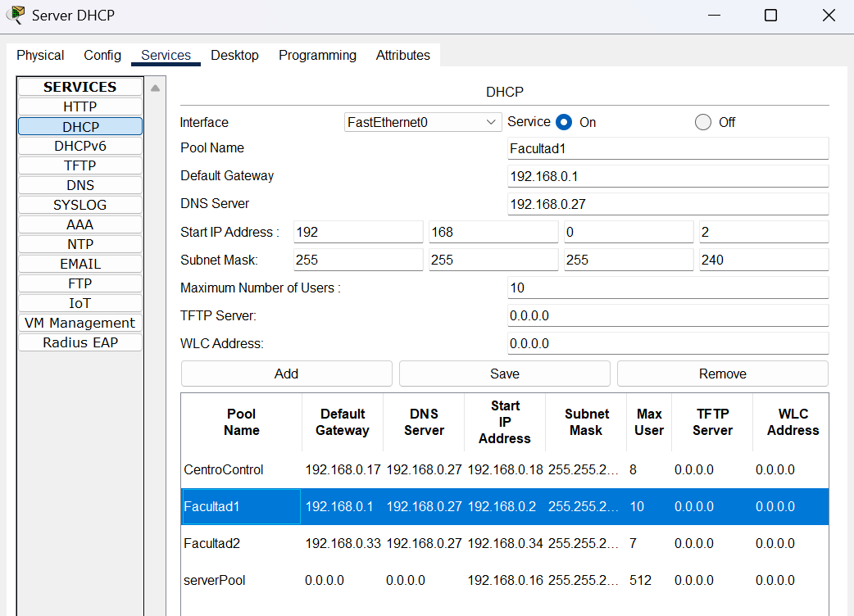Select the Services tab
The height and width of the screenshot is (616, 854).
pyautogui.click(x=166, y=55)
